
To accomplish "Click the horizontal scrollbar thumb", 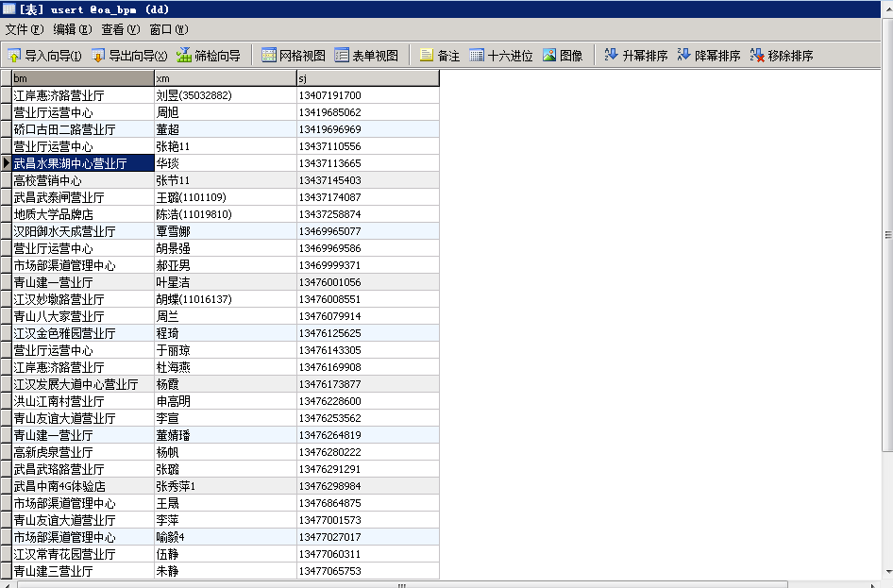I will pos(402,584).
